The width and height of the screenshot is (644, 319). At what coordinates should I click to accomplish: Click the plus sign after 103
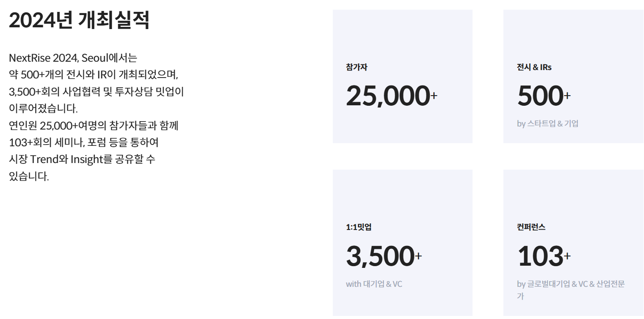(567, 256)
